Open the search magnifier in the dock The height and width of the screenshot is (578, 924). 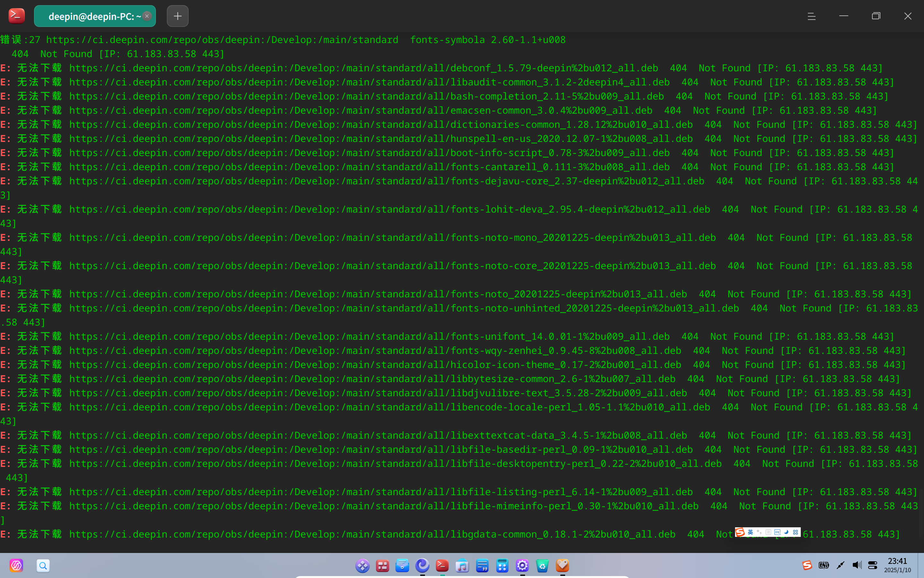(x=43, y=565)
